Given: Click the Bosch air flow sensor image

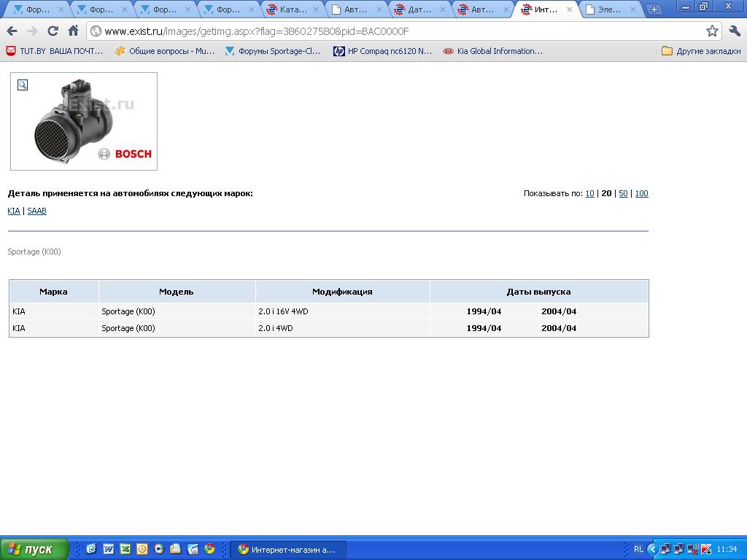Looking at the screenshot, I should click(84, 122).
